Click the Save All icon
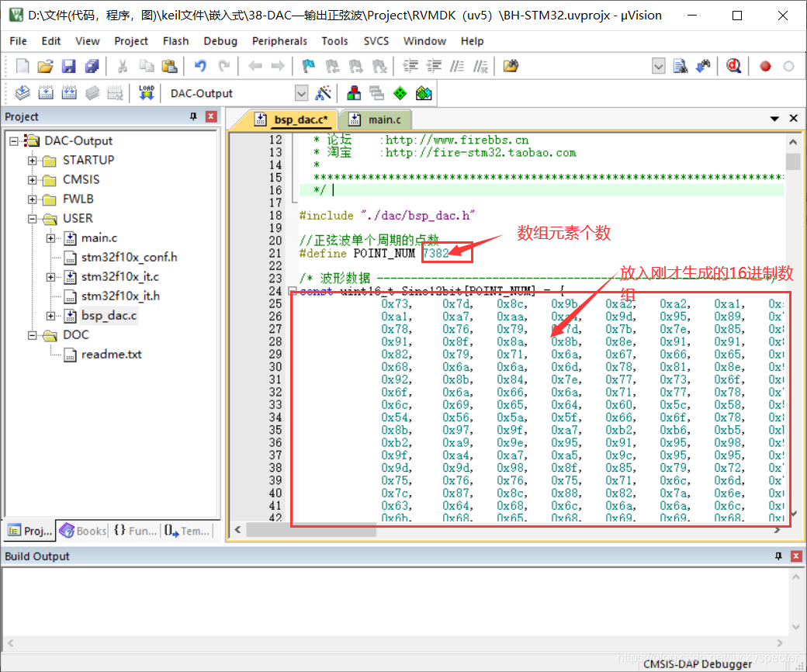This screenshot has width=807, height=672. point(92,66)
